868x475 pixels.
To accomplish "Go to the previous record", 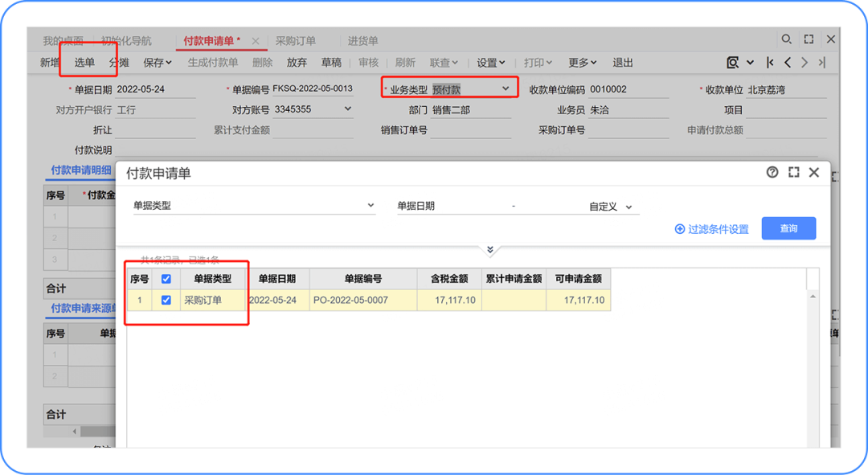I will 788,63.
